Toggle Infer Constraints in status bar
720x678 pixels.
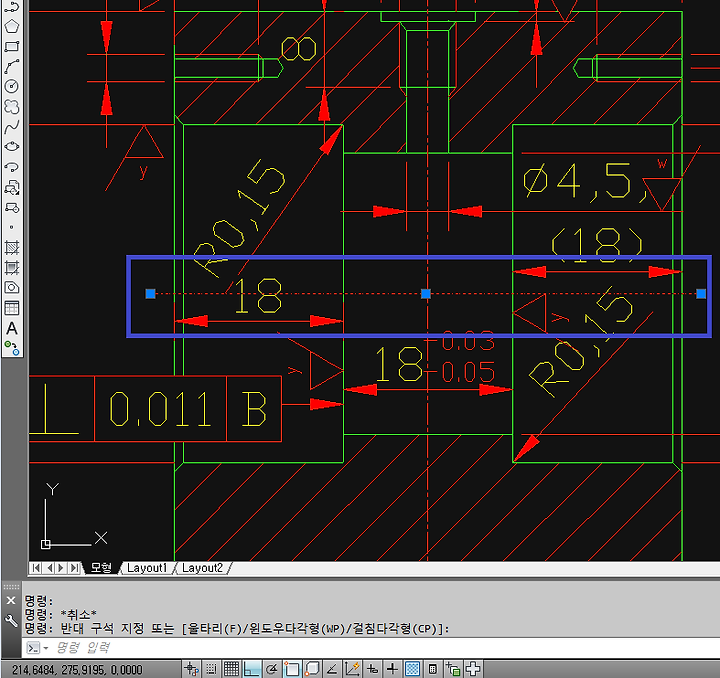tap(191, 669)
